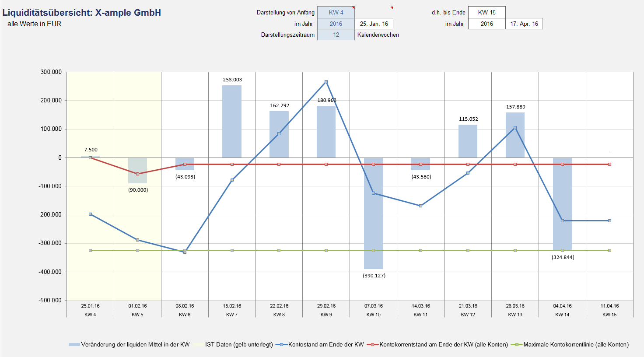Click the 300.000 value on the vertical axis
This screenshot has width=644, height=357.
[x=51, y=72]
